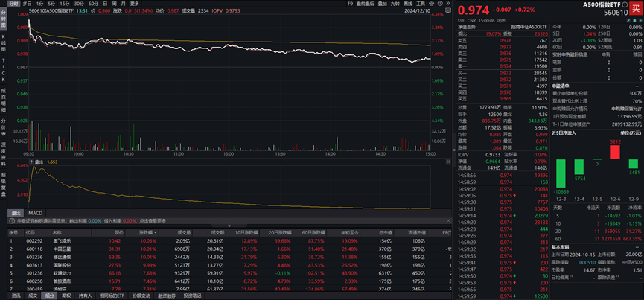Switch to the MACD indicator tab
Image resolution: width=644 pixels, height=300 pixels.
pos(35,212)
